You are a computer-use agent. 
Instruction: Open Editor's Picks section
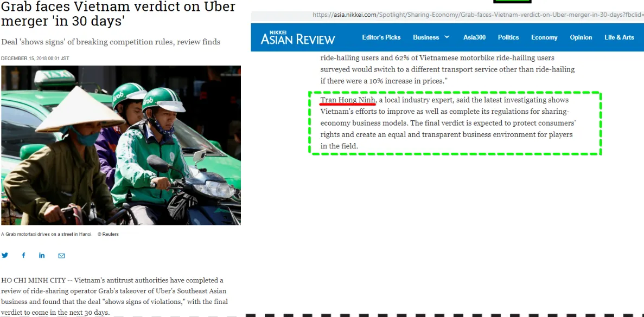(381, 37)
